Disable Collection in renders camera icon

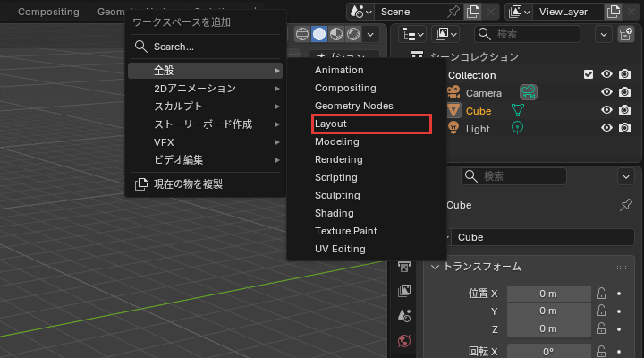tap(624, 74)
